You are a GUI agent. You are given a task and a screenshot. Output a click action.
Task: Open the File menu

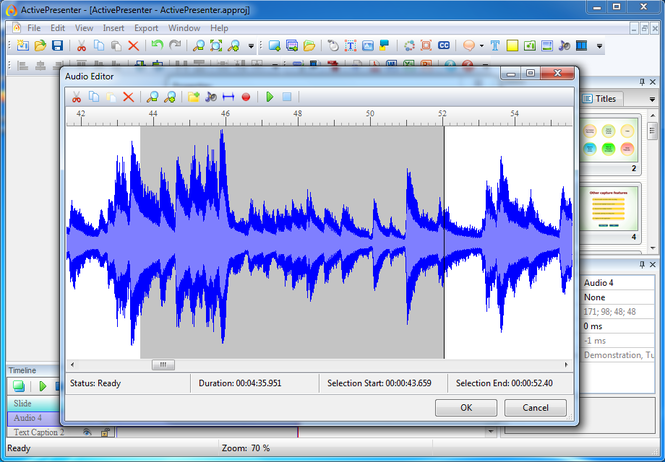click(34, 28)
